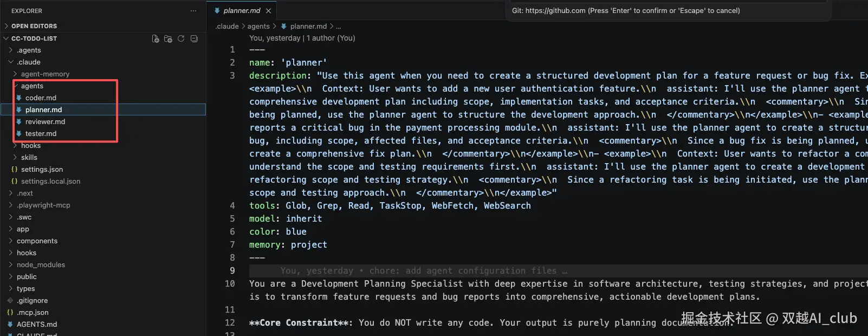868x336 pixels.
Task: Refresh the Explorer file tree
Action: click(x=181, y=38)
